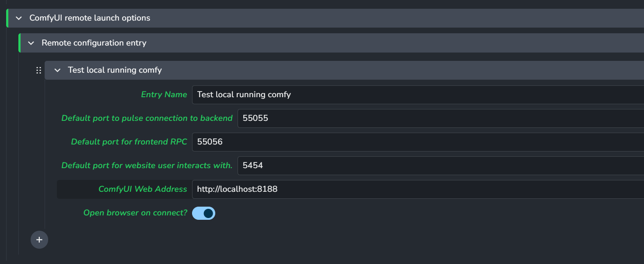Click the ComfyUI Web Address label
The width and height of the screenshot is (644, 264).
[143, 189]
